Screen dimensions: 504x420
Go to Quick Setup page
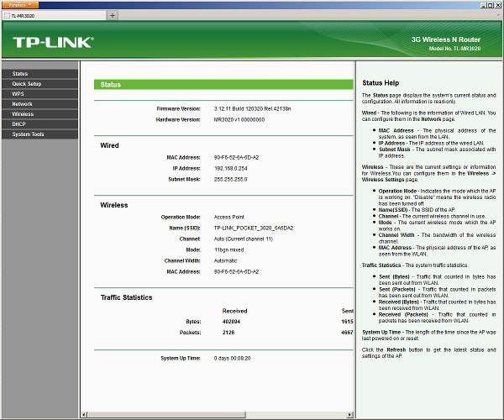pyautogui.click(x=27, y=84)
